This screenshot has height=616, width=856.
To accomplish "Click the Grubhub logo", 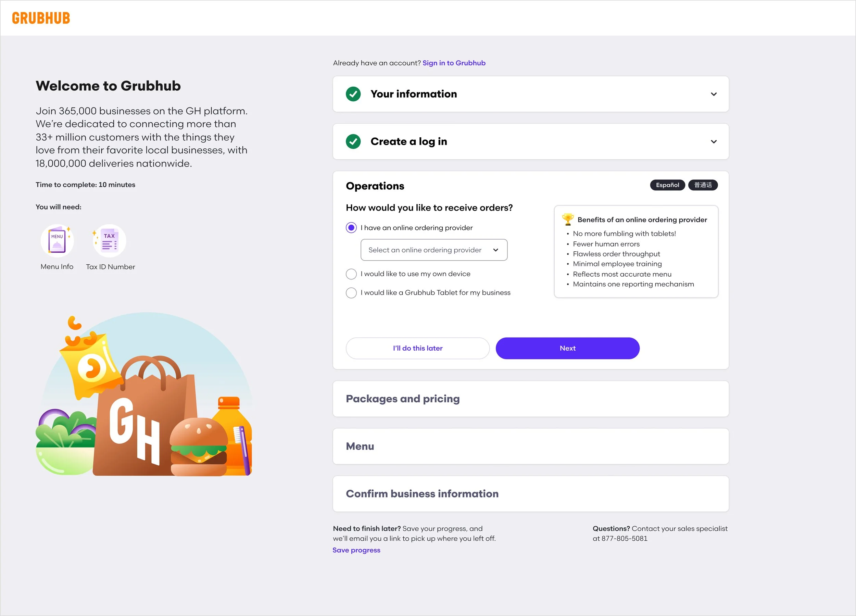I will click(x=41, y=18).
